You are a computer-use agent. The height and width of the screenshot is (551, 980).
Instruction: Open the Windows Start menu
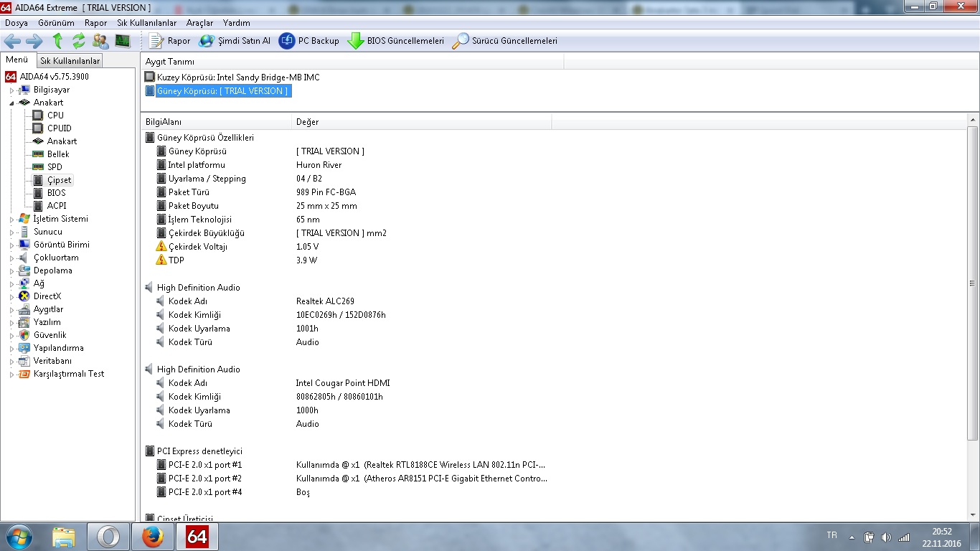[19, 537]
